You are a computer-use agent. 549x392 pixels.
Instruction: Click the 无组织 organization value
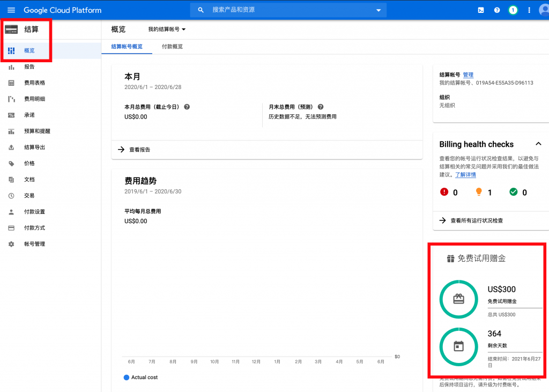tap(447, 106)
